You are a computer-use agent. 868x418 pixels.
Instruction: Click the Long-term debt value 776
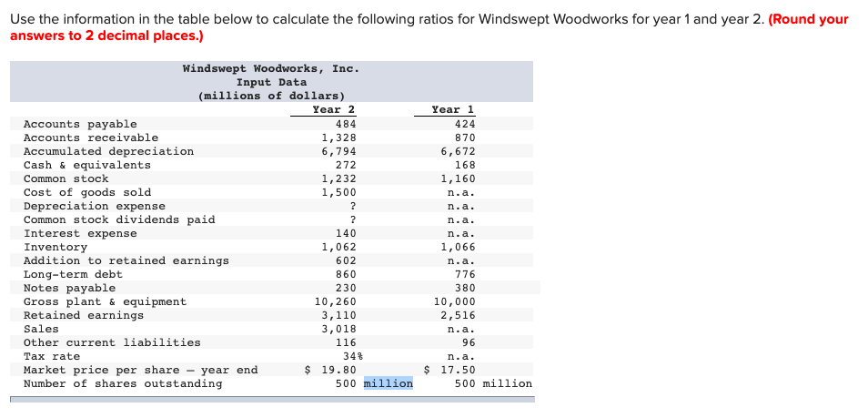tap(464, 274)
